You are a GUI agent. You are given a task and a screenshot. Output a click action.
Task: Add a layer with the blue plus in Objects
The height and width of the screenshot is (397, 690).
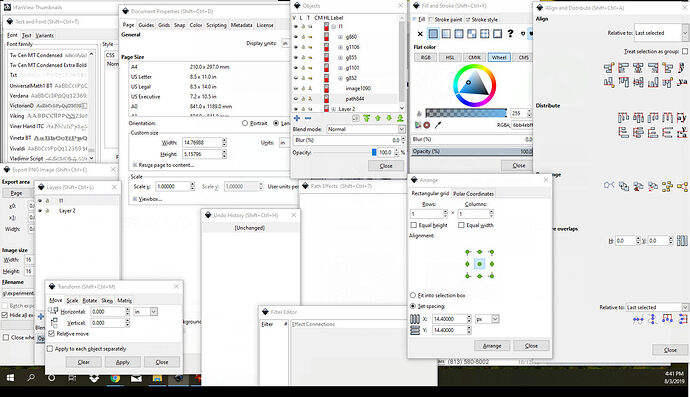pyautogui.click(x=297, y=118)
